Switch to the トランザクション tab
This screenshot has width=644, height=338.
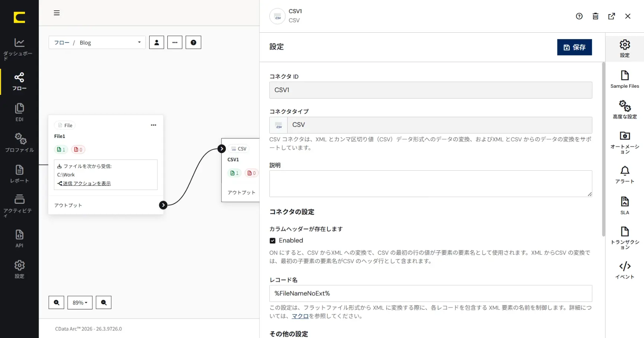[625, 238]
